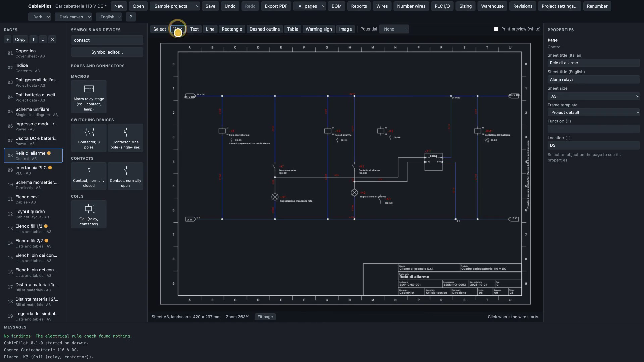
Task: Activate the Text tool
Action: point(194,29)
